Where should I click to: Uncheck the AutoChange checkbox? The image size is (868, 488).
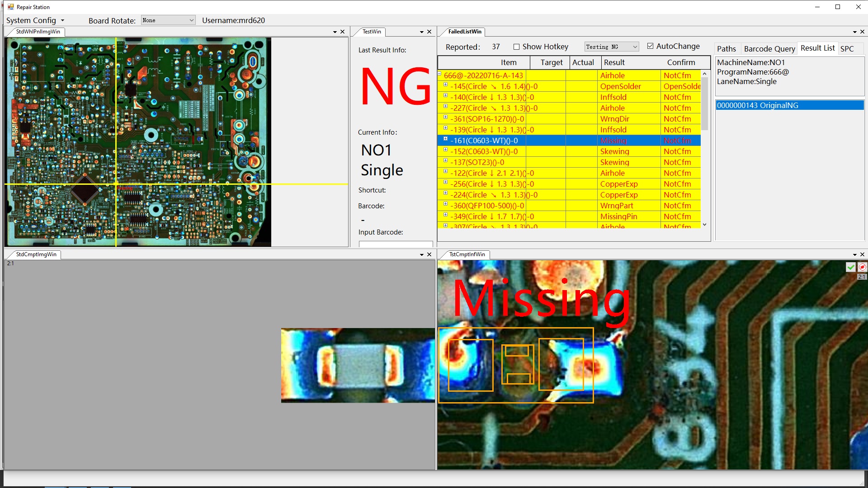point(650,46)
